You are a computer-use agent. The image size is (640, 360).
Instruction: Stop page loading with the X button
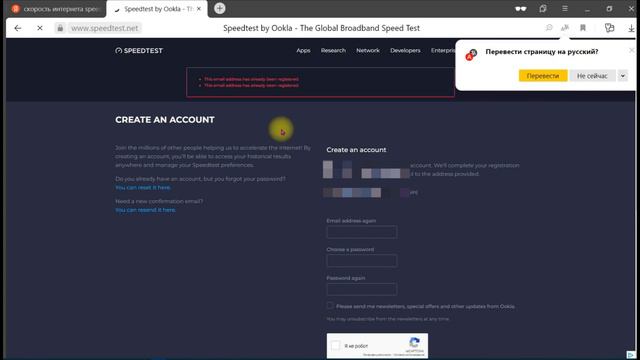click(x=40, y=28)
